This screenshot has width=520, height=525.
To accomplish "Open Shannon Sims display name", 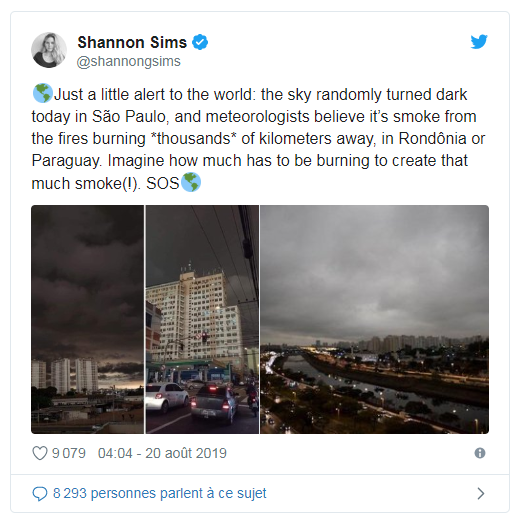I will (132, 43).
